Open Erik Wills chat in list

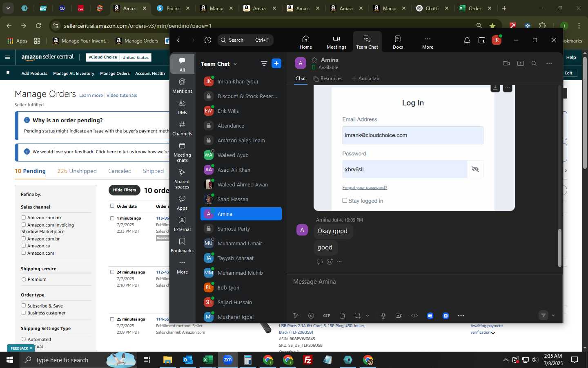241,111
